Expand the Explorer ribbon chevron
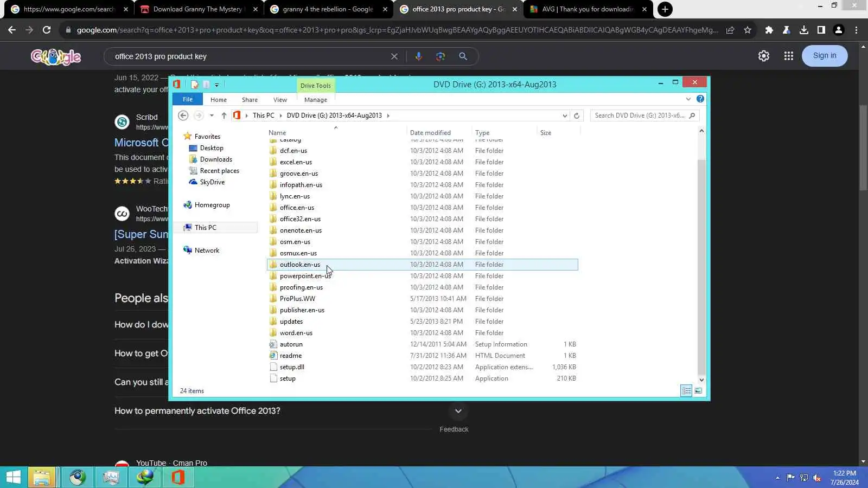Viewport: 868px width, 488px height. pyautogui.click(x=688, y=99)
